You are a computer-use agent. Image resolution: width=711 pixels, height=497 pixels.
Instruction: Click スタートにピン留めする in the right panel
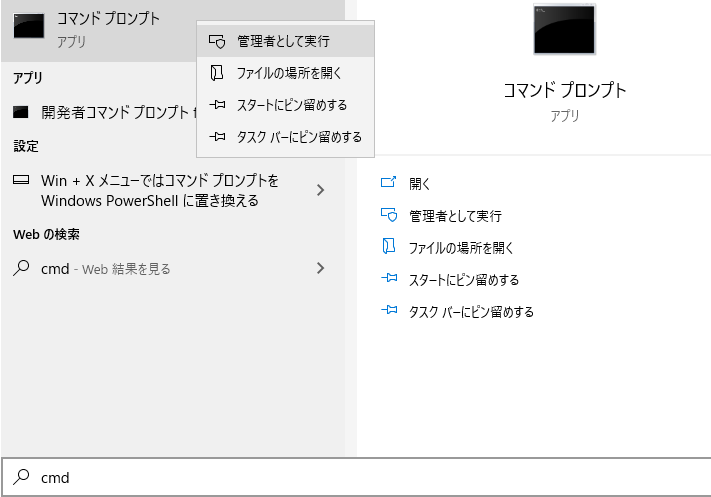click(464, 280)
